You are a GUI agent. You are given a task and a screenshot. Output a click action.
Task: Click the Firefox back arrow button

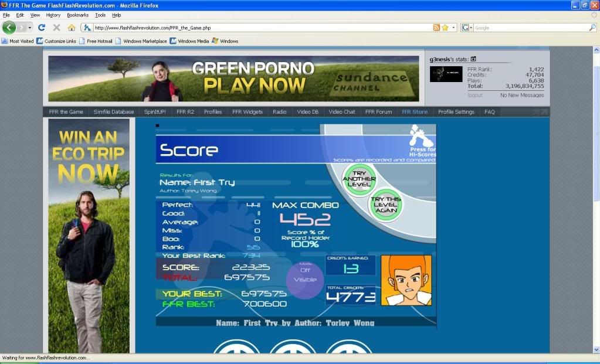click(9, 28)
